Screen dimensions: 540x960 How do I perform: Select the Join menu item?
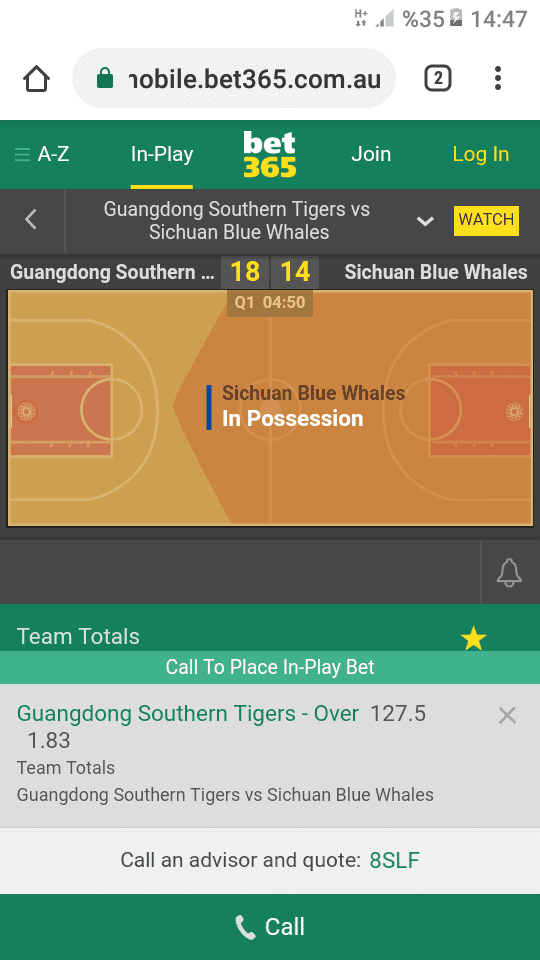pos(371,154)
